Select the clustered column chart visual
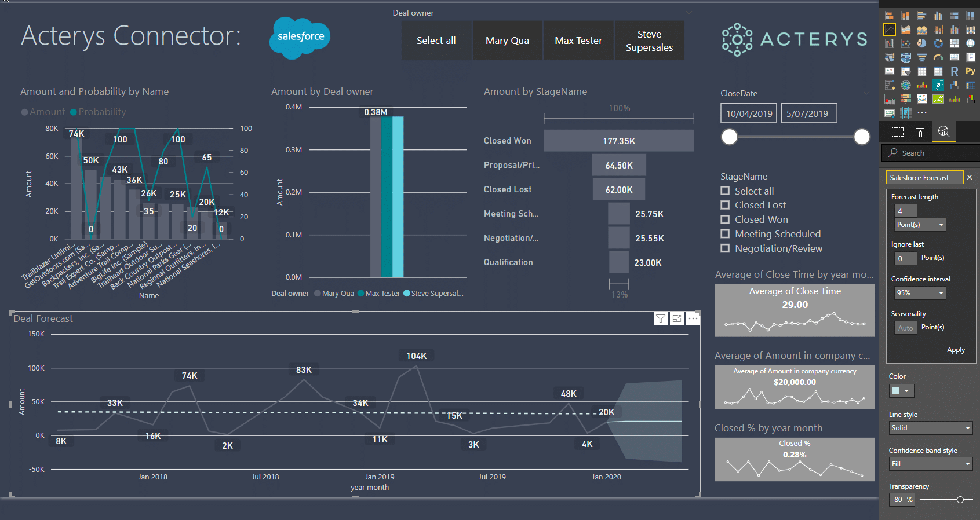The width and height of the screenshot is (980, 520). 938,16
